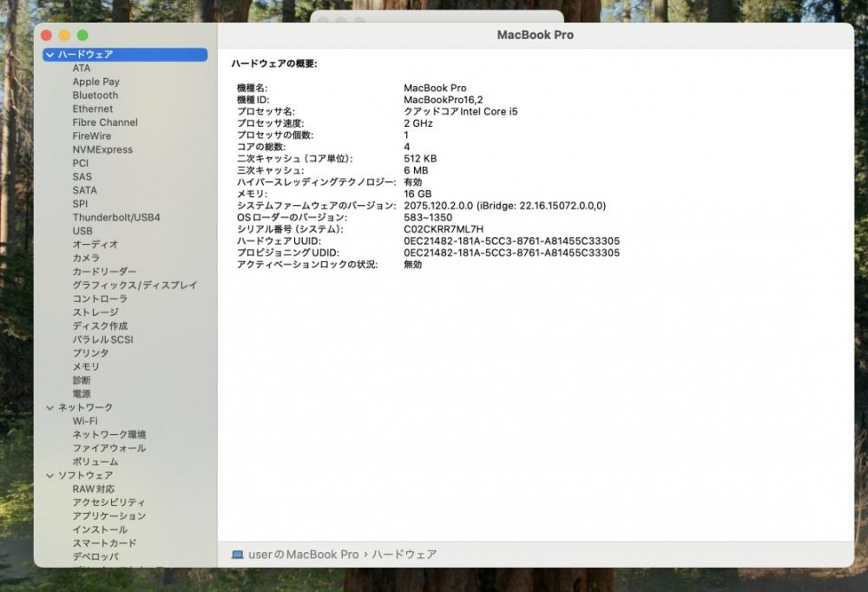Collapse the ハードウェア section chevron
Screen dimensions: 868x592
pyautogui.click(x=50, y=55)
